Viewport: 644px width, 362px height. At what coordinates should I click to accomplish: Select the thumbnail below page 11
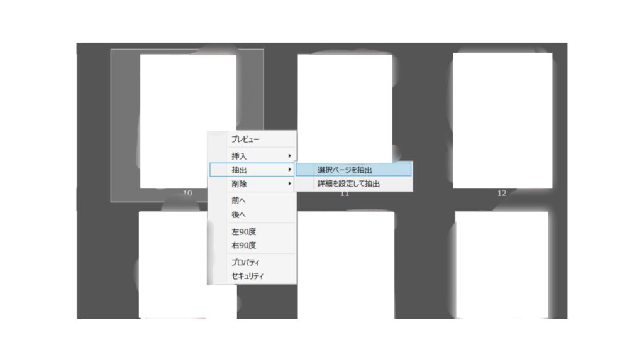point(347,265)
